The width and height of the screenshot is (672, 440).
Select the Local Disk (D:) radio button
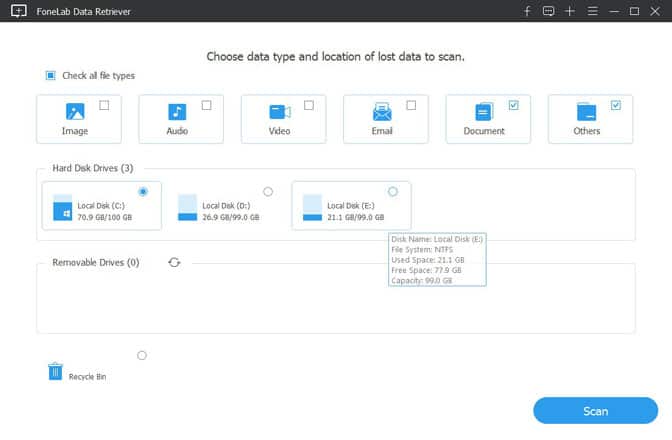tap(267, 191)
